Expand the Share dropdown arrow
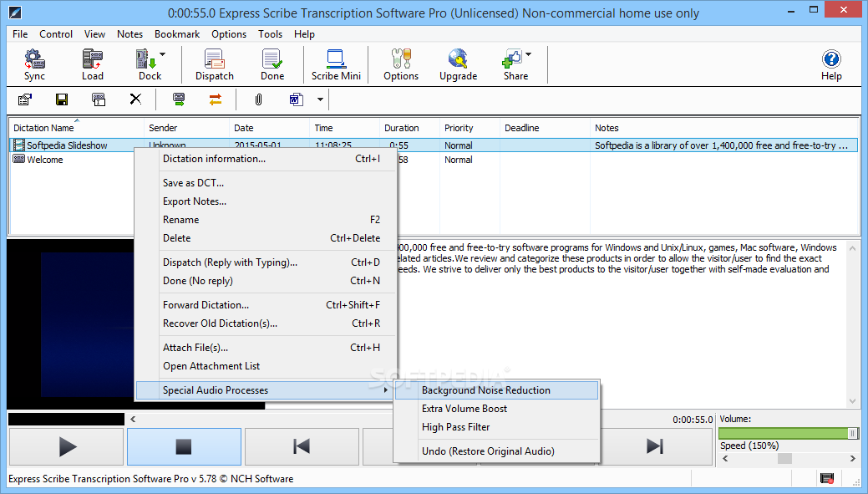The height and width of the screenshot is (494, 868). click(529, 54)
